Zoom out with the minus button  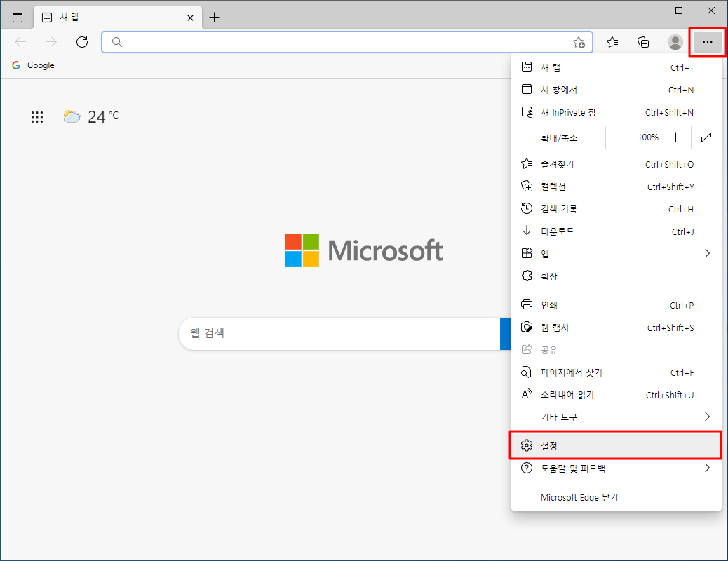click(x=620, y=137)
